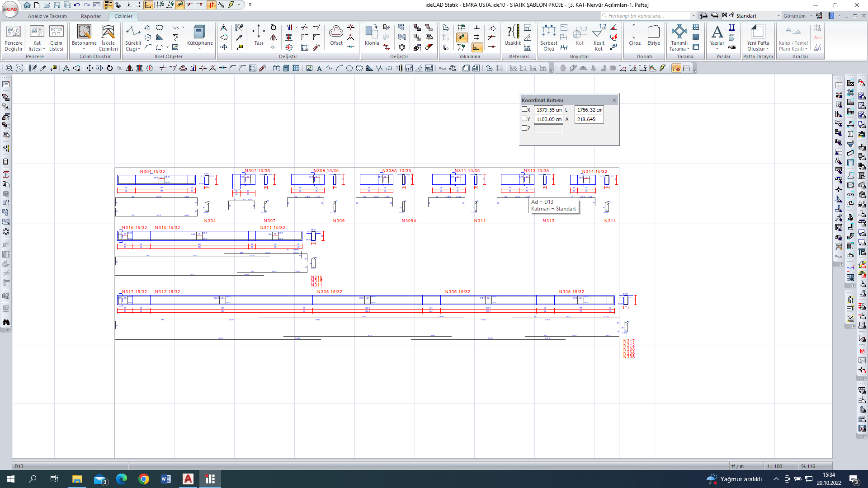Close the Koordinat Kutusu panel
Viewport: 868px width, 488px height.
(614, 100)
